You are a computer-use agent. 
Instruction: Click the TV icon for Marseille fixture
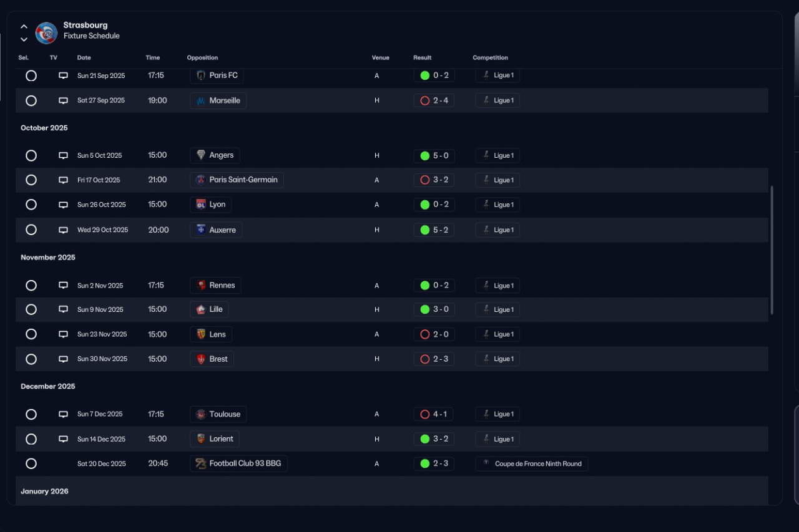coord(63,100)
